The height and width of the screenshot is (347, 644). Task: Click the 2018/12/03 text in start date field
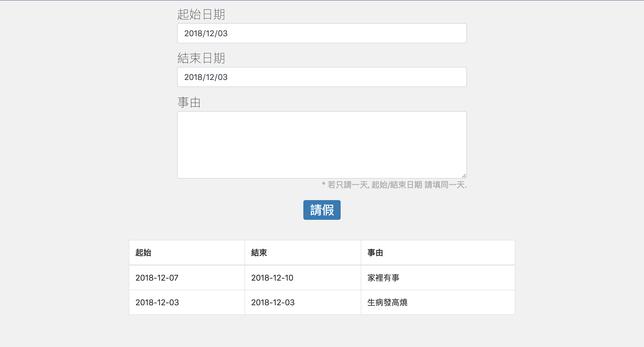206,33
